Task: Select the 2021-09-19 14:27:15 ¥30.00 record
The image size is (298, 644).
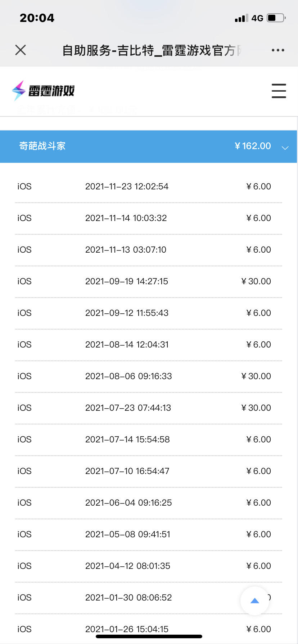Action: [148, 281]
